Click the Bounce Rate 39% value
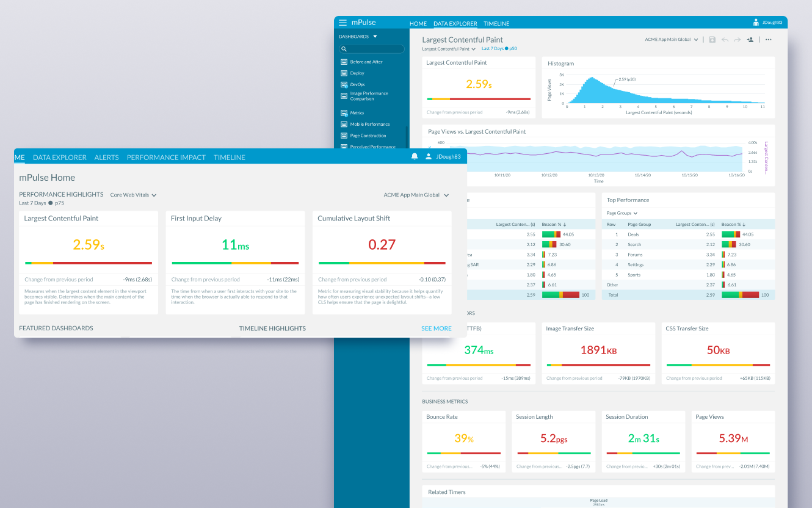The height and width of the screenshot is (508, 812). [464, 438]
